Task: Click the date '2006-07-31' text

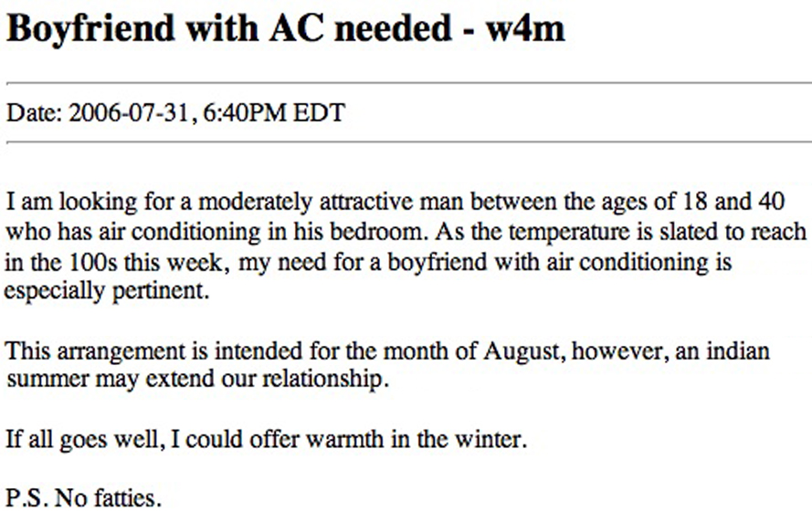Action: point(129,112)
